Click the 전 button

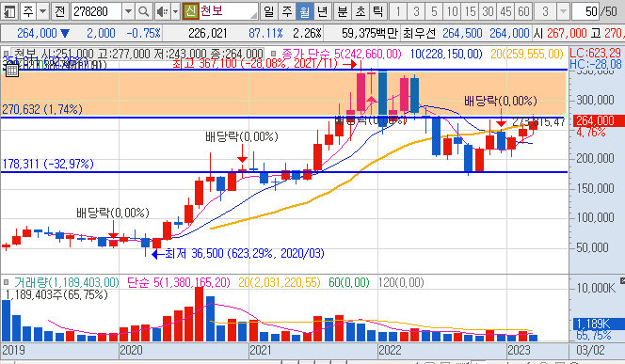tap(60, 12)
